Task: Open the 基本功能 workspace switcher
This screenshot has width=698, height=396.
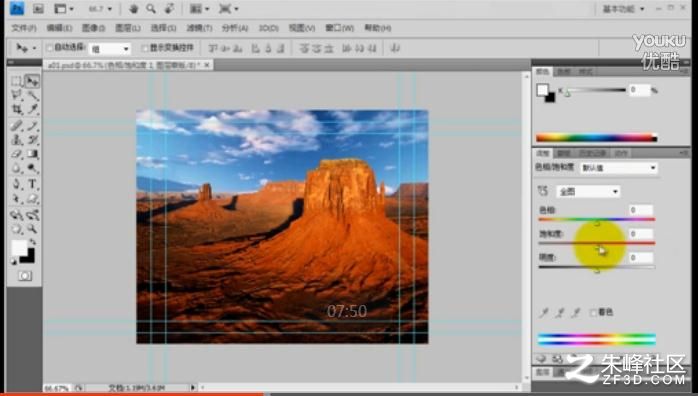Action: click(x=623, y=9)
